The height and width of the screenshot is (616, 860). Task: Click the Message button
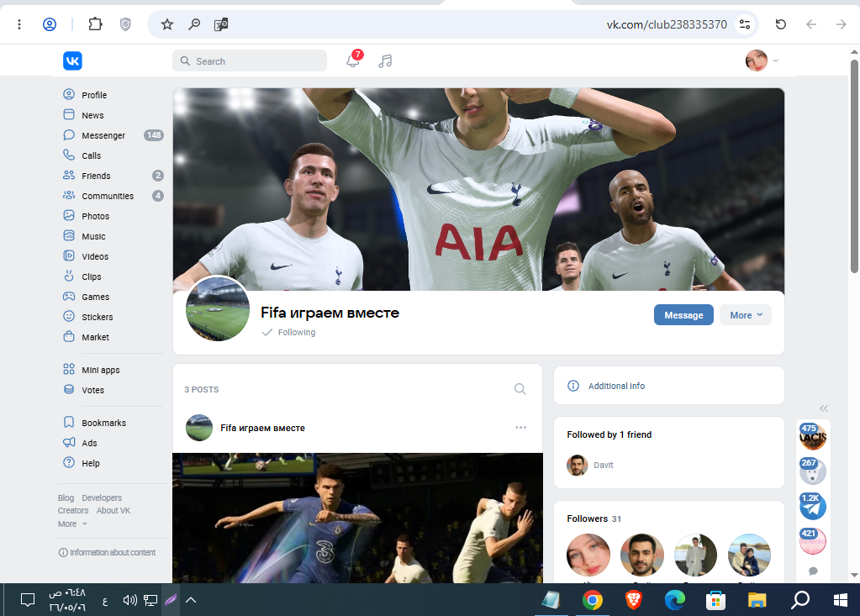(x=683, y=315)
